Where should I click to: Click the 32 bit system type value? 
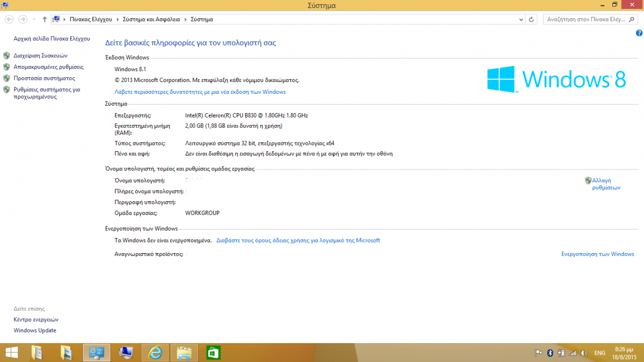click(260, 143)
